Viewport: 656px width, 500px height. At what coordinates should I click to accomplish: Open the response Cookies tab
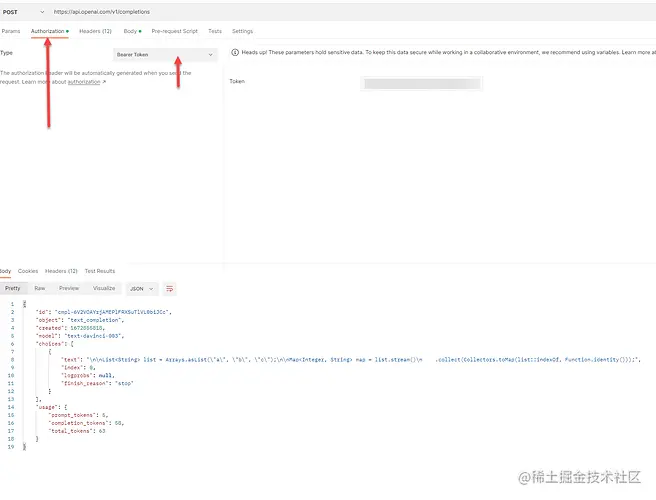point(28,271)
